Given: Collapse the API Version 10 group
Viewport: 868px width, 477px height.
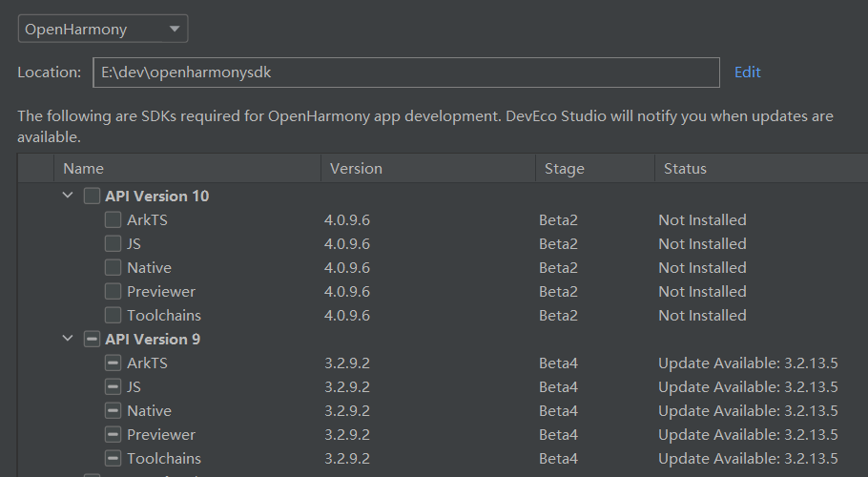Looking at the screenshot, I should click(68, 196).
